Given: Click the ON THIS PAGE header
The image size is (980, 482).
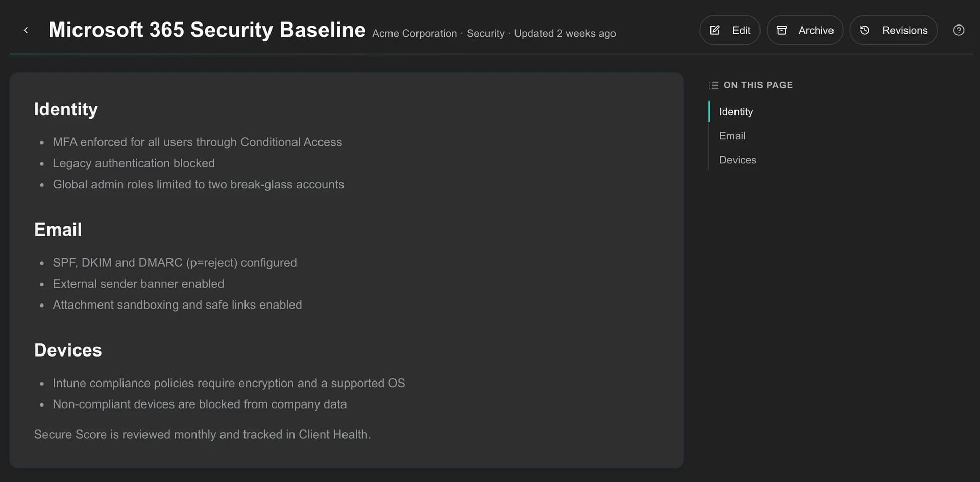Looking at the screenshot, I should coord(758,85).
